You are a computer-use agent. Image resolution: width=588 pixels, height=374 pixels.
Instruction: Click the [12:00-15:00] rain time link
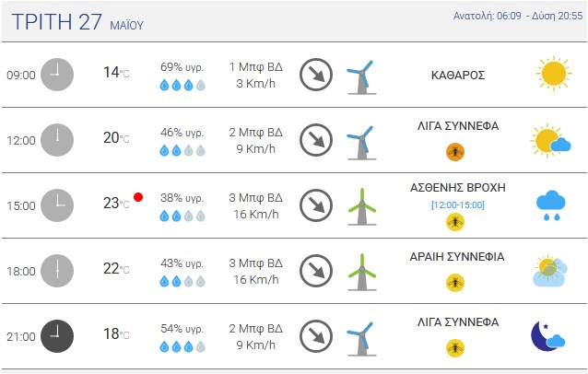tap(457, 205)
